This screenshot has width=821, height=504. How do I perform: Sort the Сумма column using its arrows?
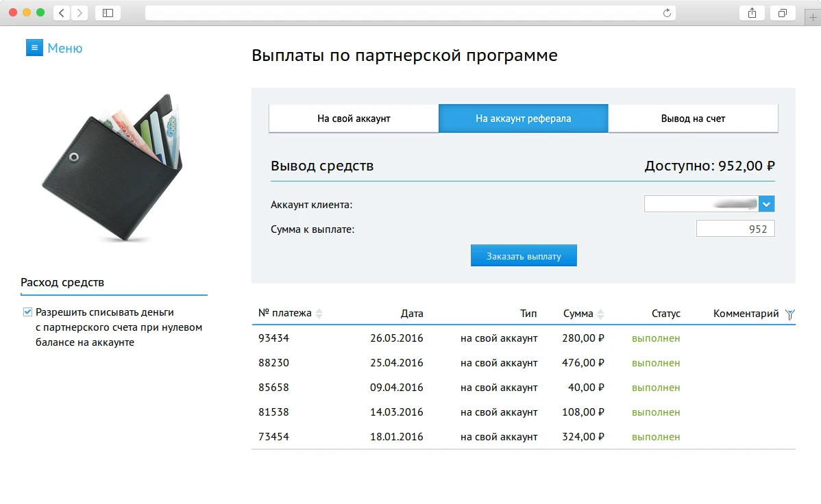tap(602, 313)
